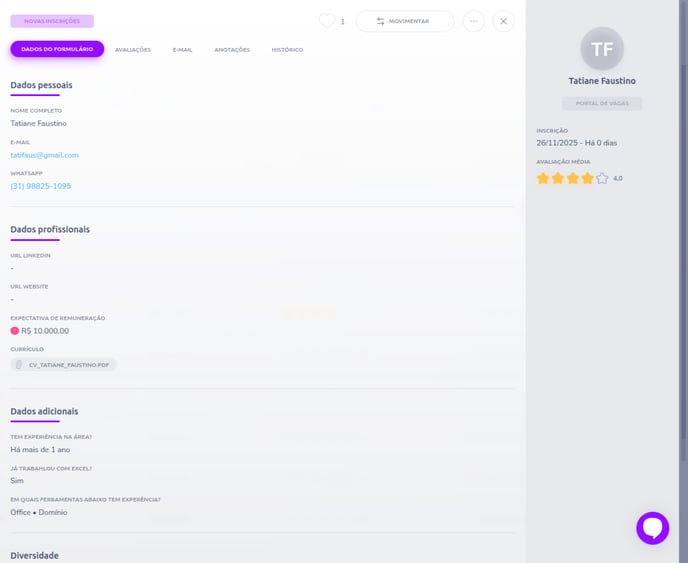
Task: View the Histórico tab
Action: [x=287, y=49]
